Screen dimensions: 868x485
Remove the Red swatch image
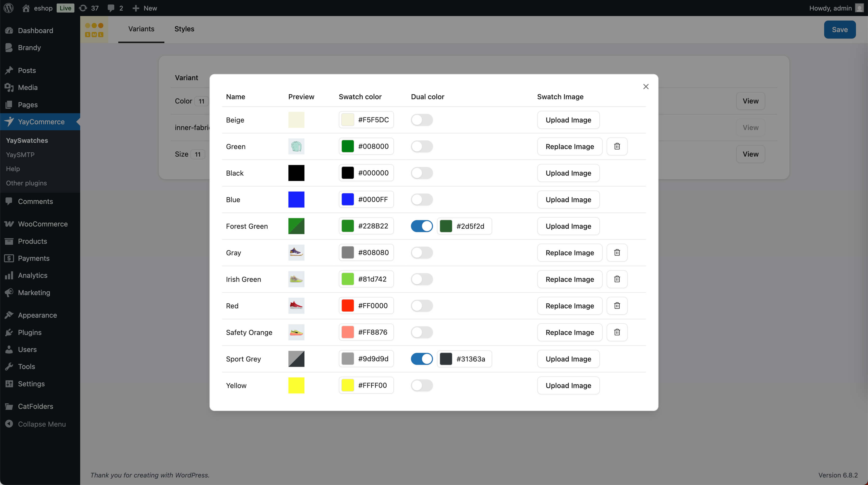pyautogui.click(x=617, y=306)
